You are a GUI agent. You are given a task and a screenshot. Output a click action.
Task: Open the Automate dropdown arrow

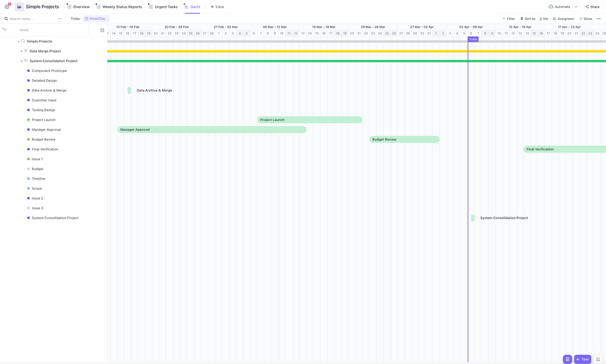click(575, 6)
